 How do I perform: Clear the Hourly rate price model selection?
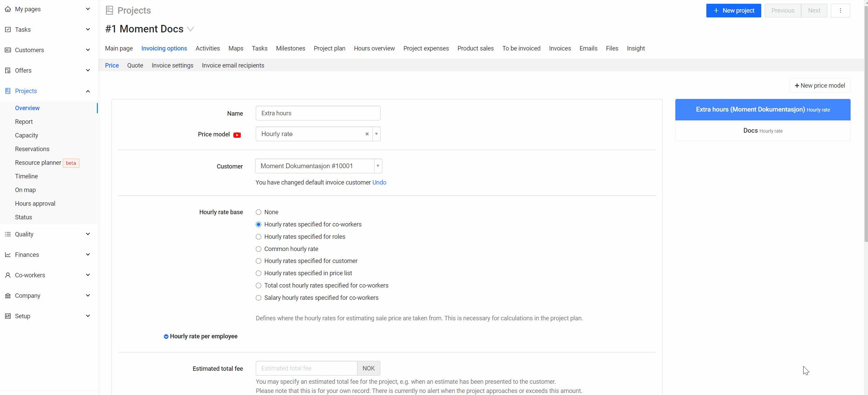click(367, 134)
